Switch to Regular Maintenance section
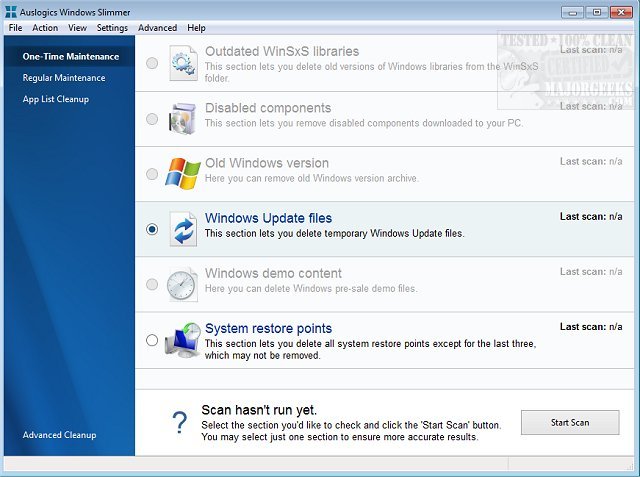The width and height of the screenshot is (640, 477). click(x=64, y=78)
